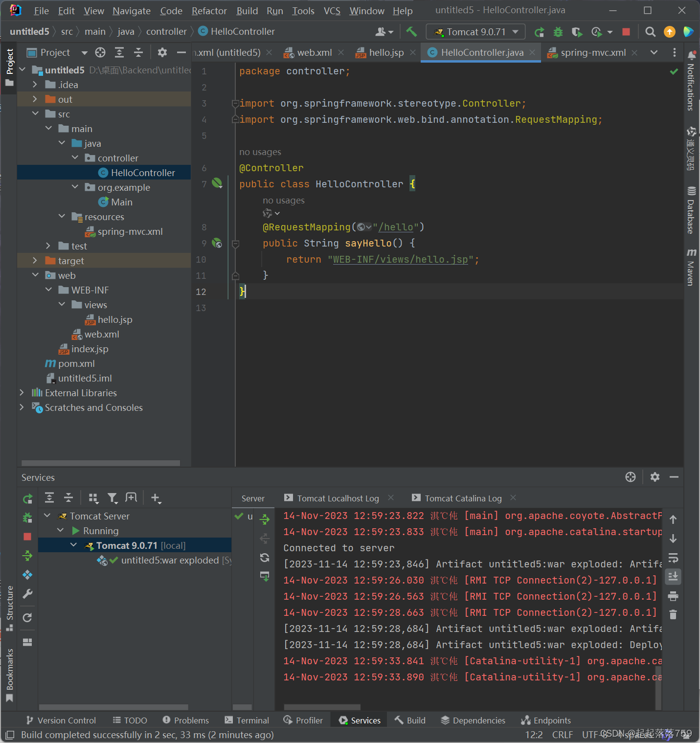The height and width of the screenshot is (743, 700).
Task: Click the Services rerun icon in left strip
Action: 27,498
